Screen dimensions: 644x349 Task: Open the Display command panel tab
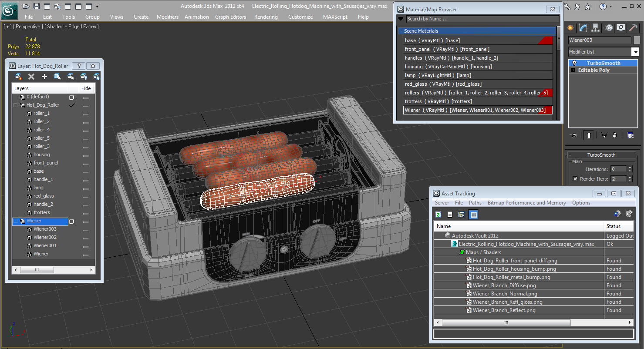coord(621,28)
